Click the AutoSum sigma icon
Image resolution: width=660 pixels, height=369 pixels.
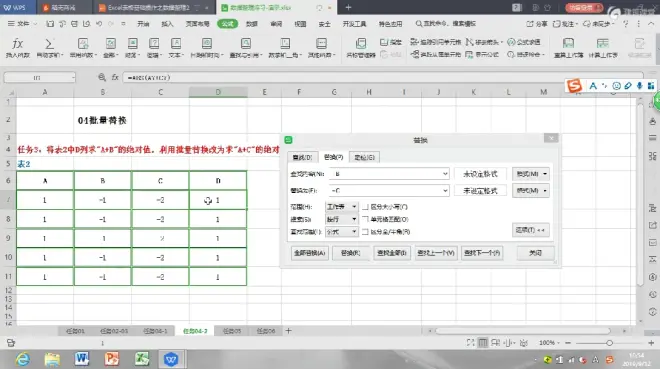pos(49,43)
